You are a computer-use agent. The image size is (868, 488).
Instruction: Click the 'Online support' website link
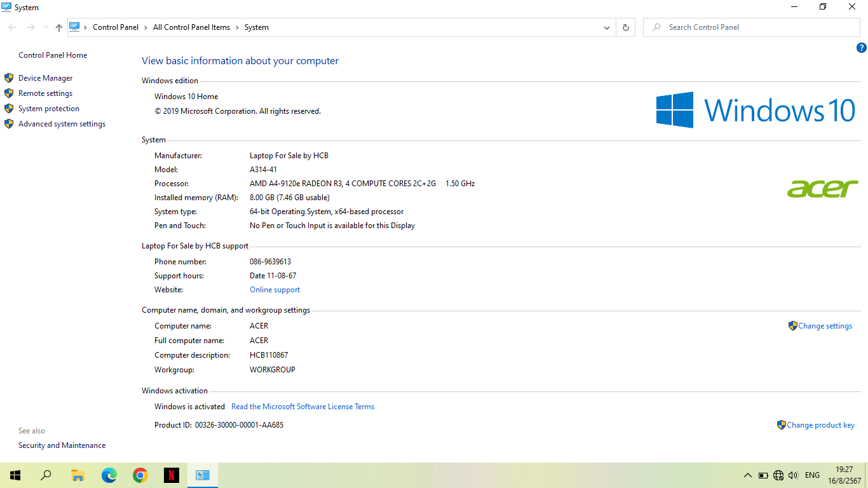click(x=275, y=290)
